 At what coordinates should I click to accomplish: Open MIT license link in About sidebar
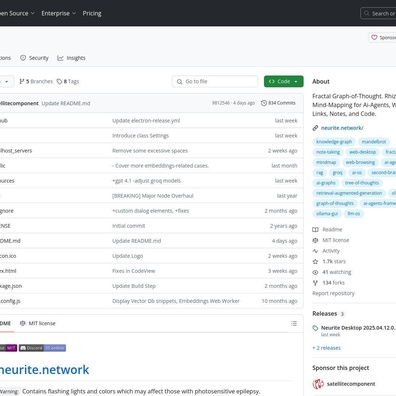click(x=331, y=240)
